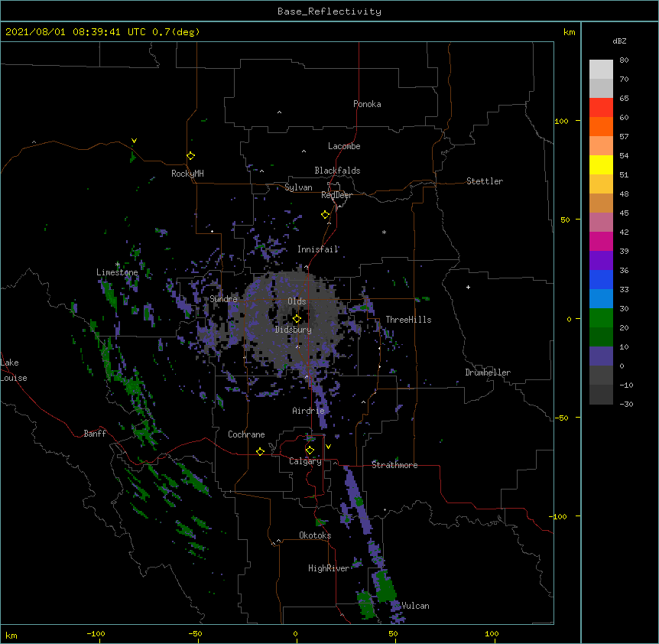The width and height of the screenshot is (659, 644).
Task: Click the RedDeer city label
Action: click(336, 195)
